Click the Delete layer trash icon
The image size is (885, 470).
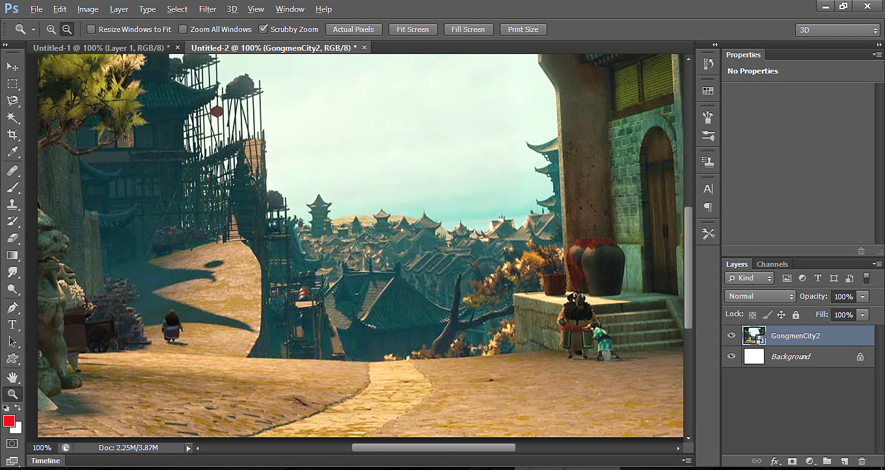(x=861, y=461)
